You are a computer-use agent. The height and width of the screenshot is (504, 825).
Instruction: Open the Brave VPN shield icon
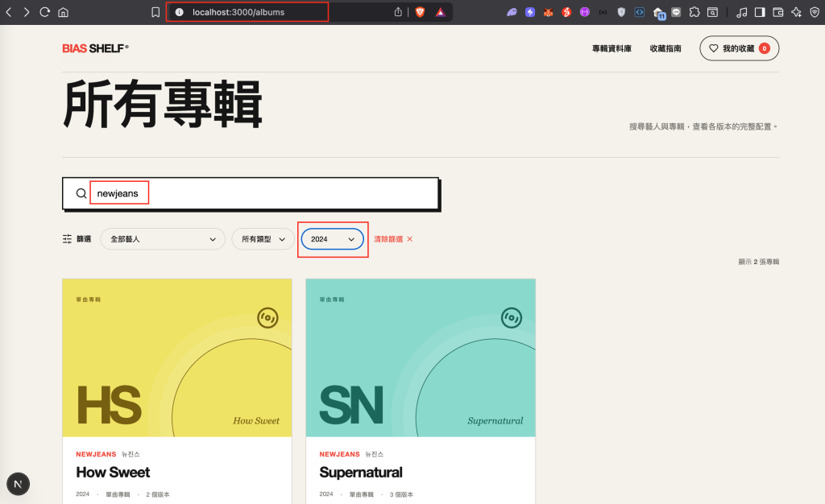tap(815, 12)
